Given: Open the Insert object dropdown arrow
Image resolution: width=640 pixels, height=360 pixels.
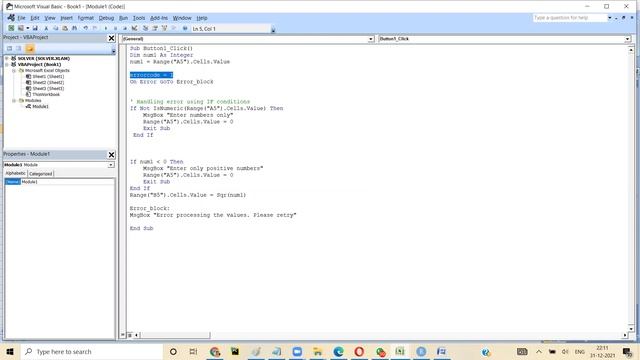Looking at the screenshot, I should point(27,28).
